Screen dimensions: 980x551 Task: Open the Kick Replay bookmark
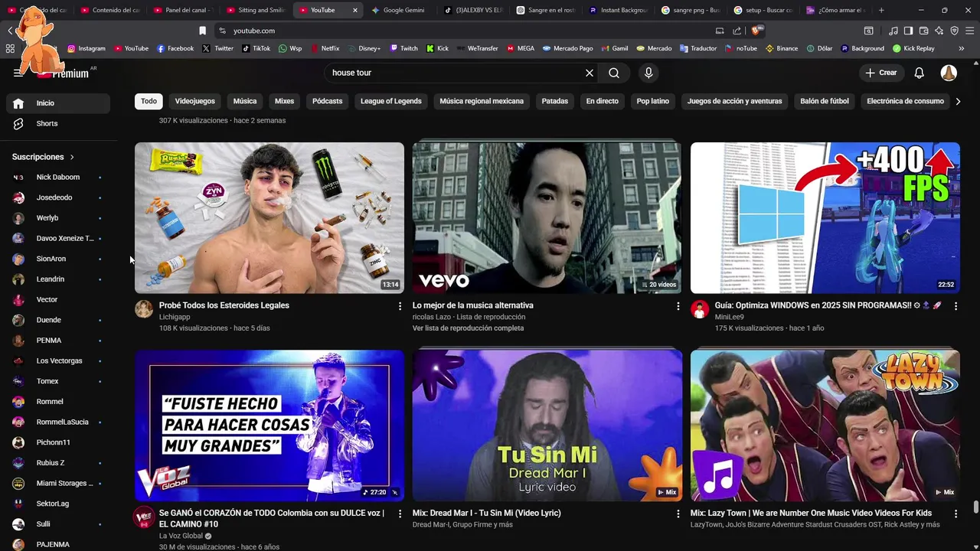click(x=913, y=48)
